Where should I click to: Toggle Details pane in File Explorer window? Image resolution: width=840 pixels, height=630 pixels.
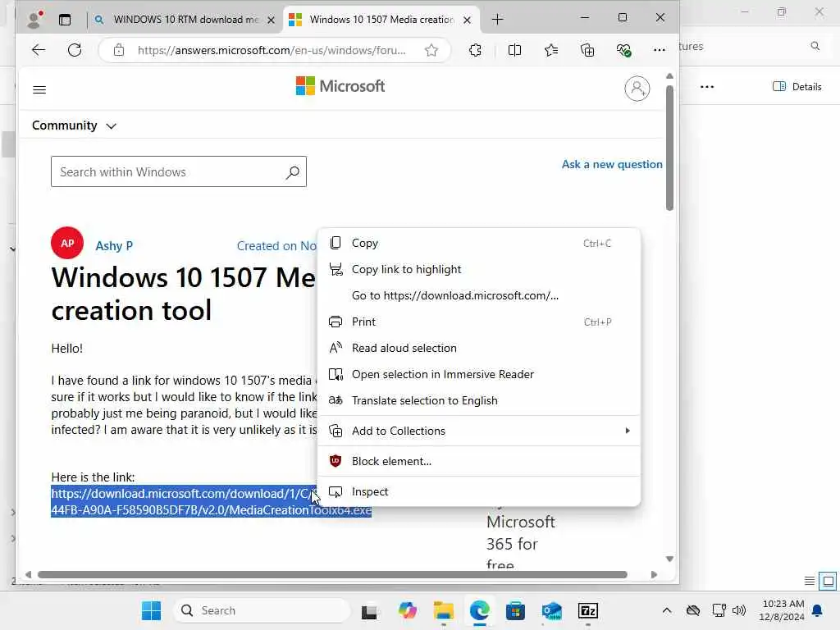tap(797, 87)
